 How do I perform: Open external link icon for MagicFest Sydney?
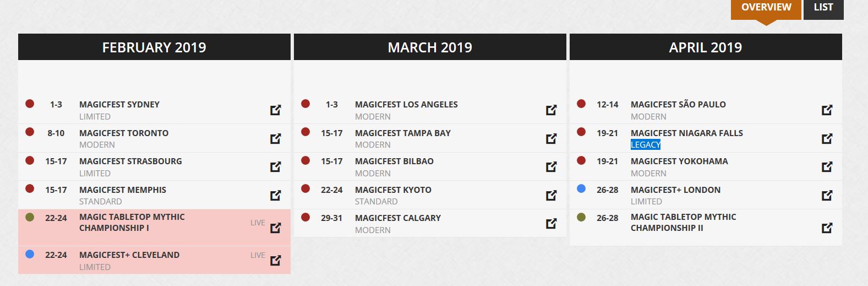point(276,110)
